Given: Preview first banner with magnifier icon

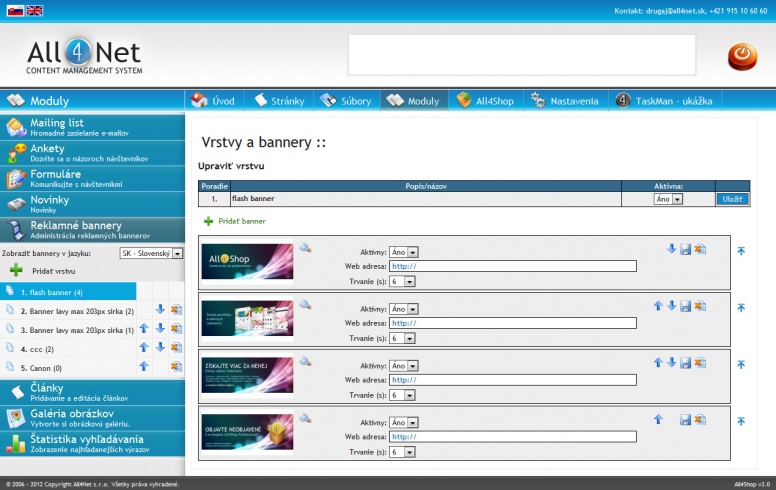Looking at the screenshot, I should point(305,248).
